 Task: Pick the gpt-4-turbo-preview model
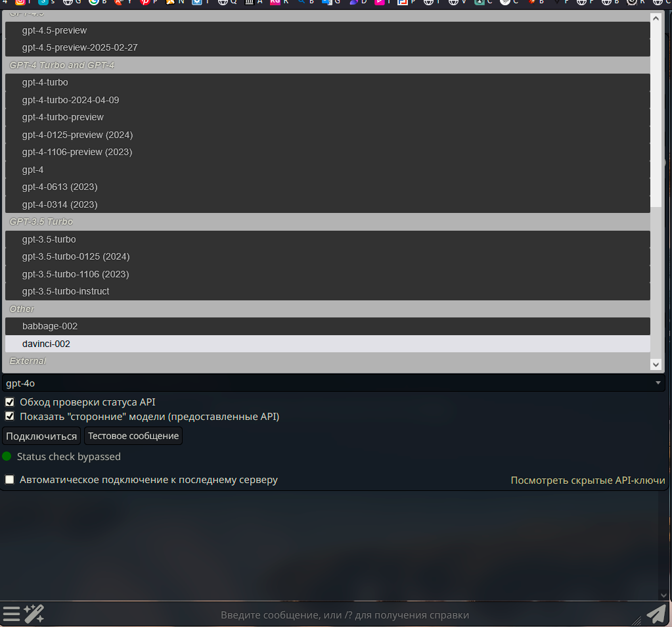[327, 117]
